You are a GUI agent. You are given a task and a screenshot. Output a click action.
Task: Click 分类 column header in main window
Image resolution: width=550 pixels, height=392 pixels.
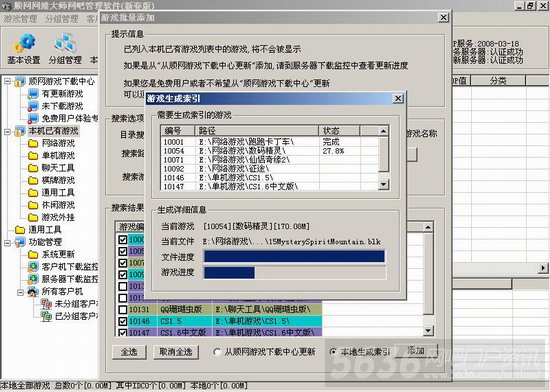(x=498, y=81)
